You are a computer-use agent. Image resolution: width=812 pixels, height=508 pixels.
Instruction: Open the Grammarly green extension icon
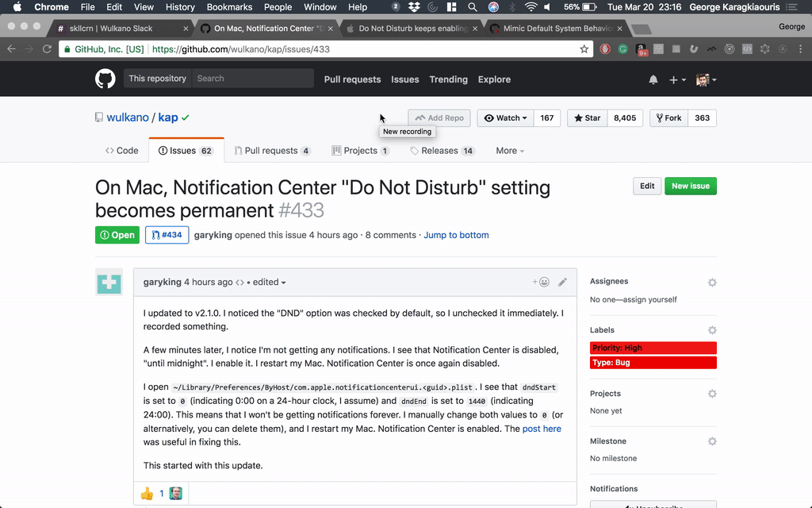coord(623,49)
